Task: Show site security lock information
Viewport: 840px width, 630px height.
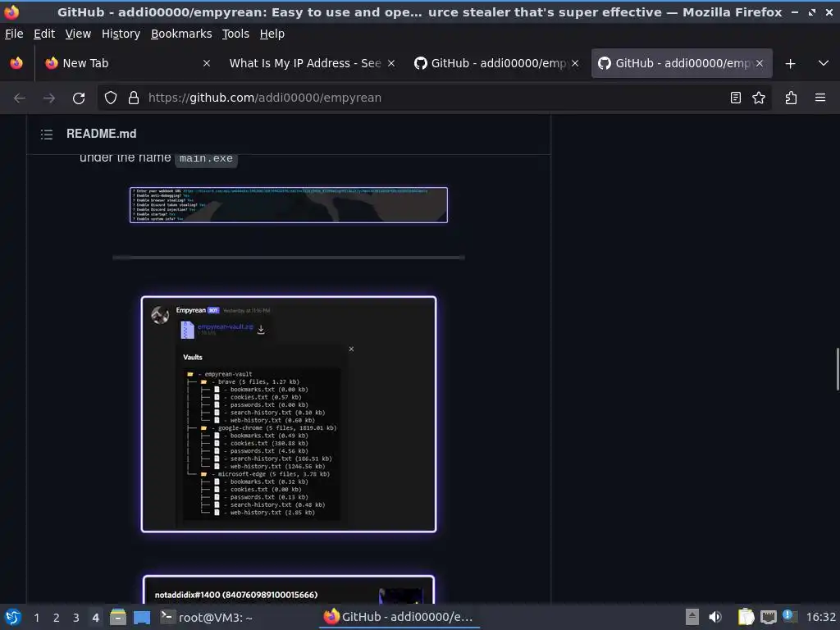Action: click(x=134, y=98)
